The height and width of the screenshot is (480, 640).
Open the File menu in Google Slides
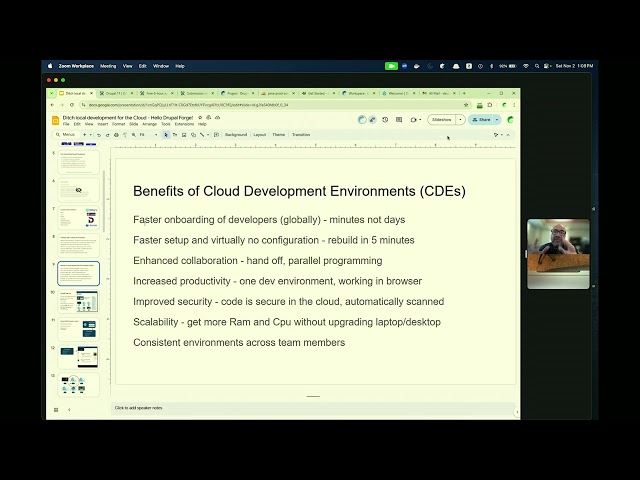coord(66,124)
